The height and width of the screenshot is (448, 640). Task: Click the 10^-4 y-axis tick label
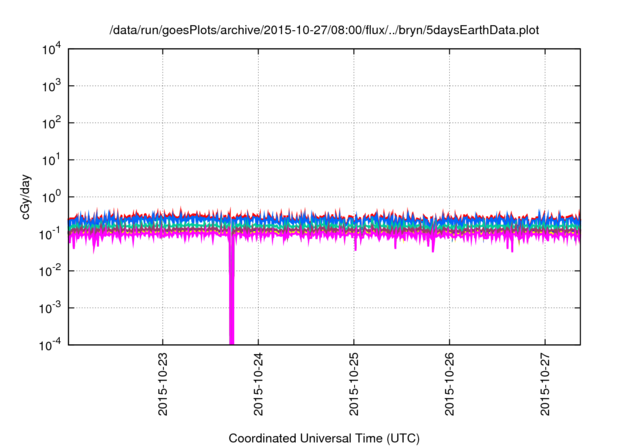tap(50, 346)
